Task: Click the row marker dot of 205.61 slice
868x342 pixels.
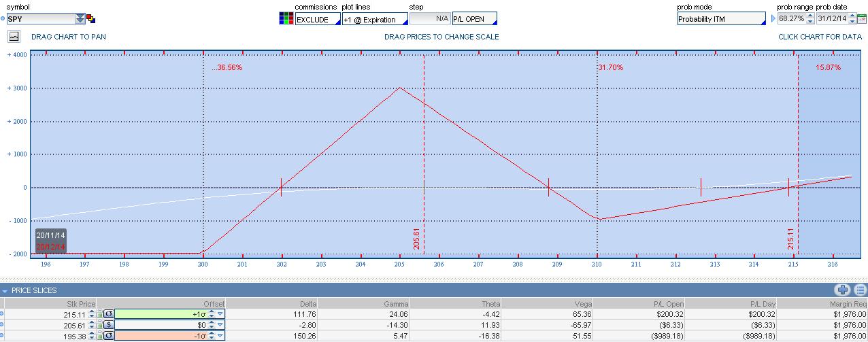Action: (x=1, y=325)
